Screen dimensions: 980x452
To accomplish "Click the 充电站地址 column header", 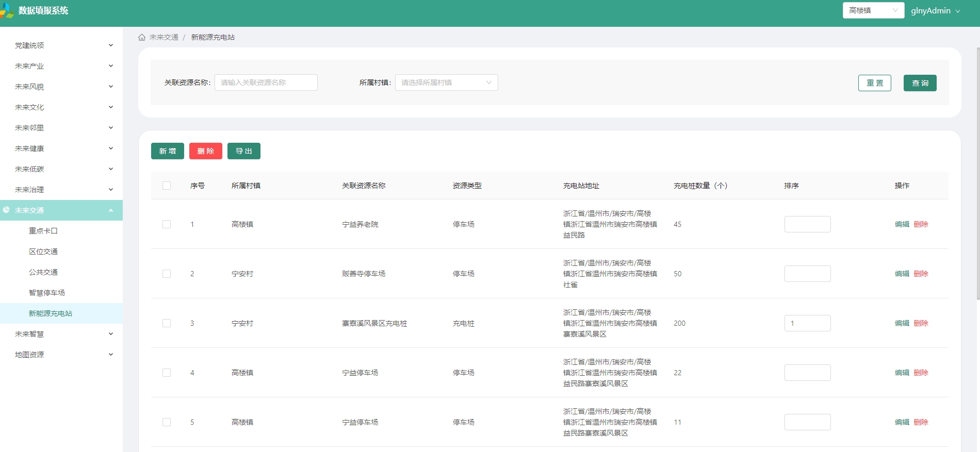I will 581,186.
